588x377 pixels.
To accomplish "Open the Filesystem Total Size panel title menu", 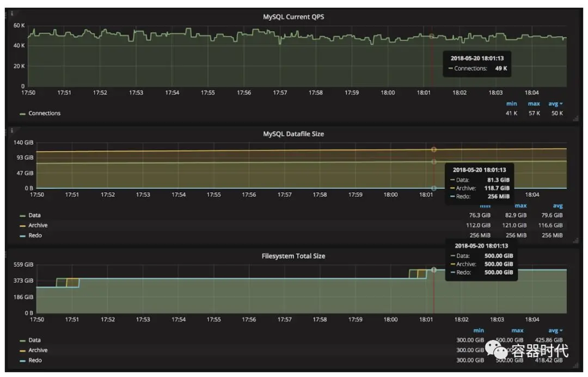I will 293,256.
